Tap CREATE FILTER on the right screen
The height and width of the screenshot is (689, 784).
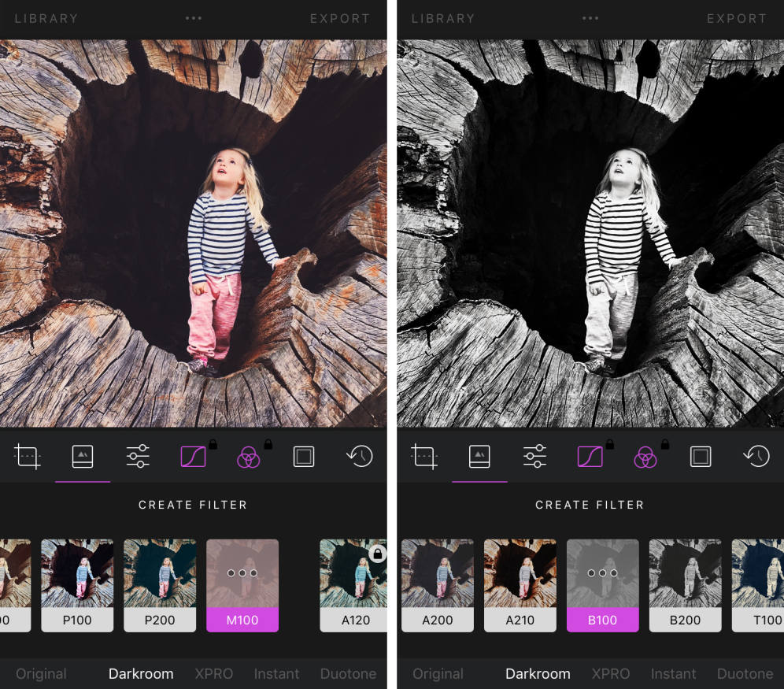590,505
